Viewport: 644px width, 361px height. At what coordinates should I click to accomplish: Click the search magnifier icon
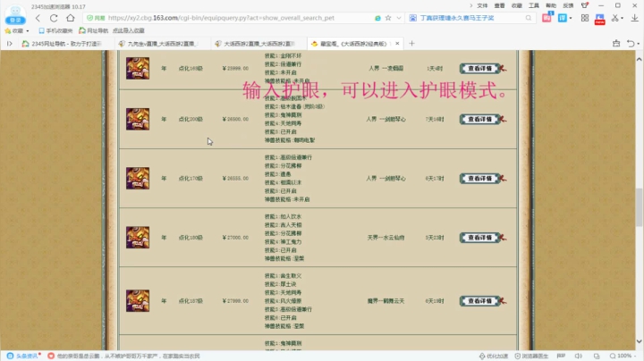click(529, 18)
